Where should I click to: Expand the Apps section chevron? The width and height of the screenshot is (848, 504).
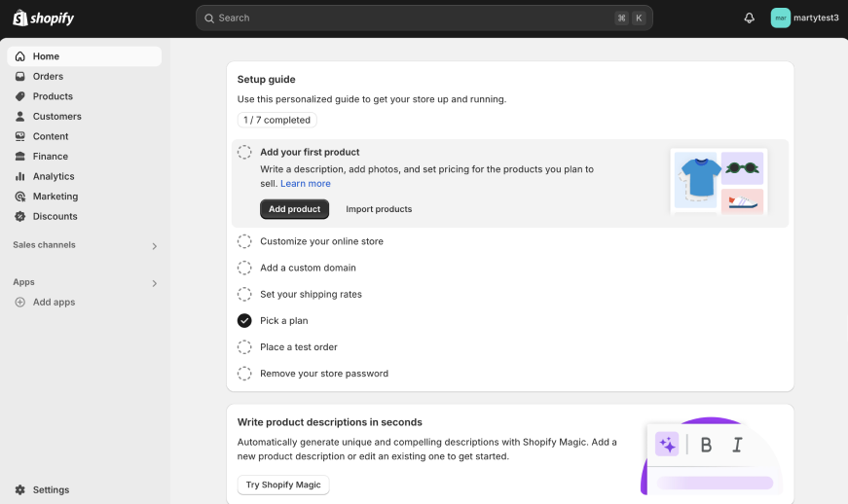tap(154, 283)
